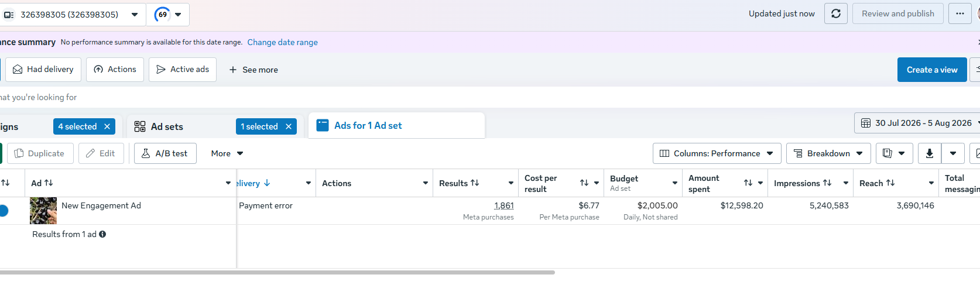Sort by Impressions column arrows
The image size is (980, 295).
point(827,183)
